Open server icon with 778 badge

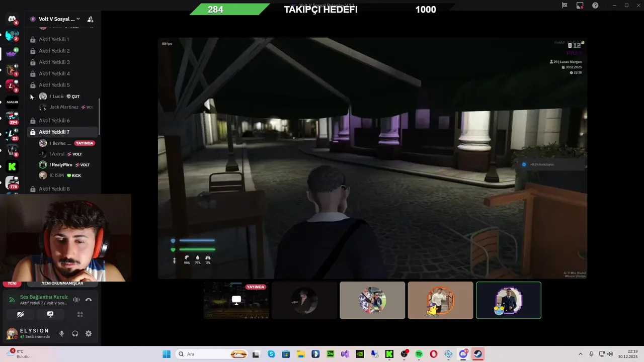pos(12,183)
